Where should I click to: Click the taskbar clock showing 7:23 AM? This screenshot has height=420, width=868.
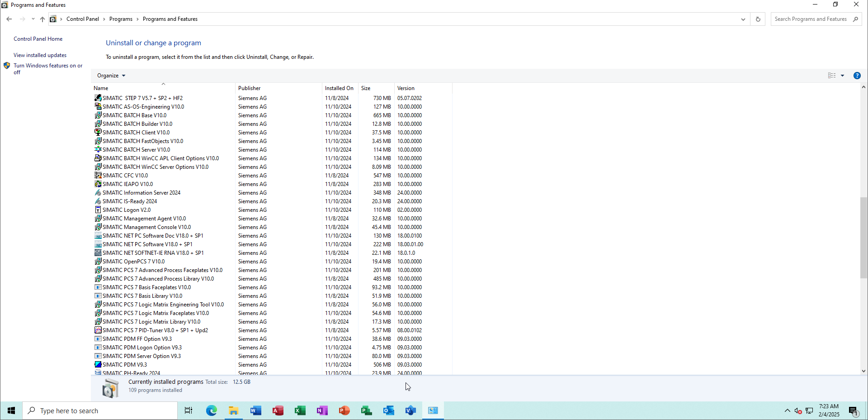(x=829, y=410)
